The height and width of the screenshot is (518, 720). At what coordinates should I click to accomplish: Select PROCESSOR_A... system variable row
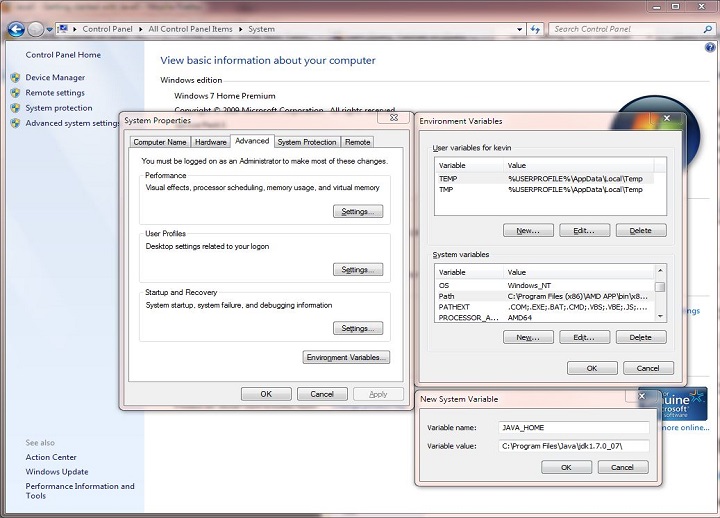(x=544, y=317)
